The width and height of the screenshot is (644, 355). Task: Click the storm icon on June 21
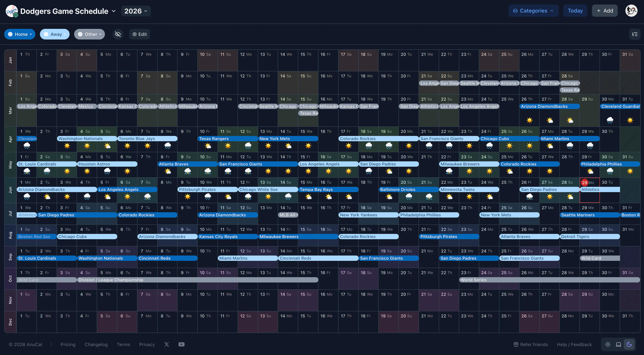coord(429,196)
